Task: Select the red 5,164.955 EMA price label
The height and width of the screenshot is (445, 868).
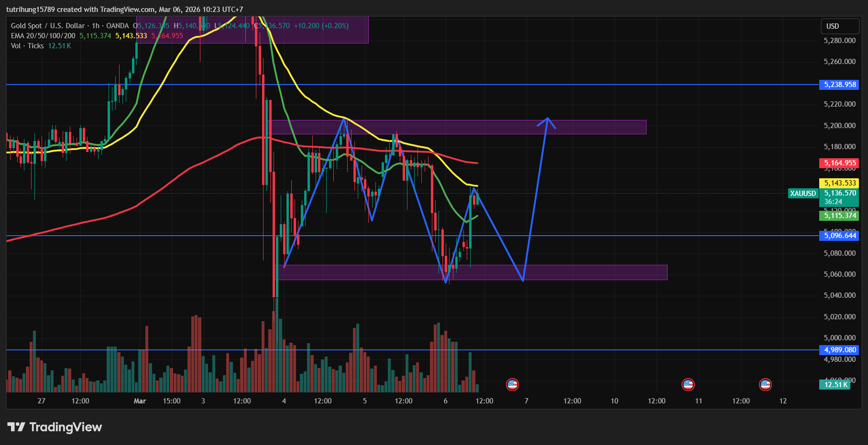Action: pyautogui.click(x=840, y=163)
